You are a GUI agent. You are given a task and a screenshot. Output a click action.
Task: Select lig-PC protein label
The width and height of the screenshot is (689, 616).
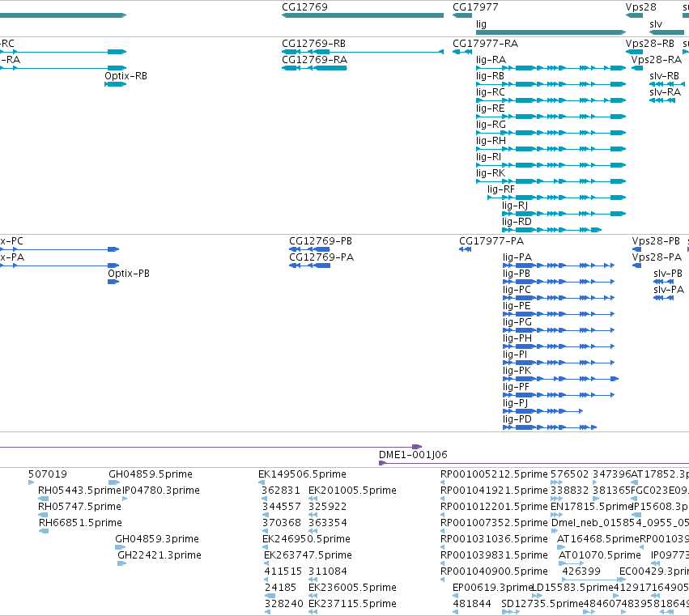pos(517,290)
